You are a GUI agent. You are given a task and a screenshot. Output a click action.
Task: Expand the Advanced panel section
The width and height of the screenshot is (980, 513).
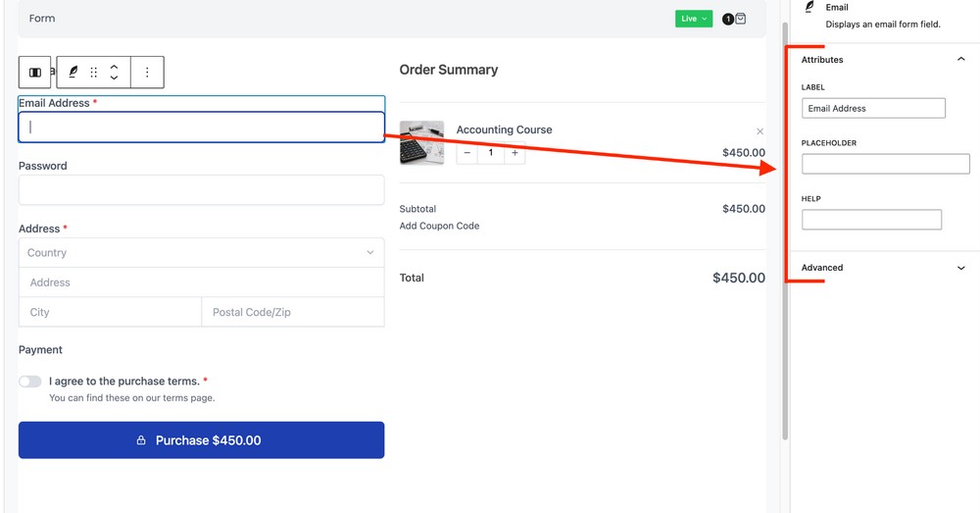[x=960, y=268]
